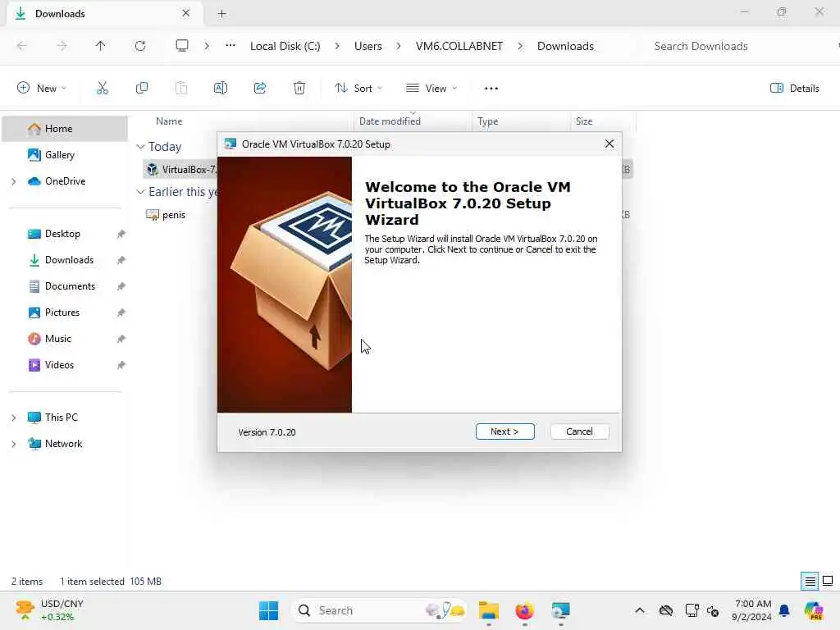840x630 pixels.
Task: Click the Paste clipboard icon
Action: (181, 88)
